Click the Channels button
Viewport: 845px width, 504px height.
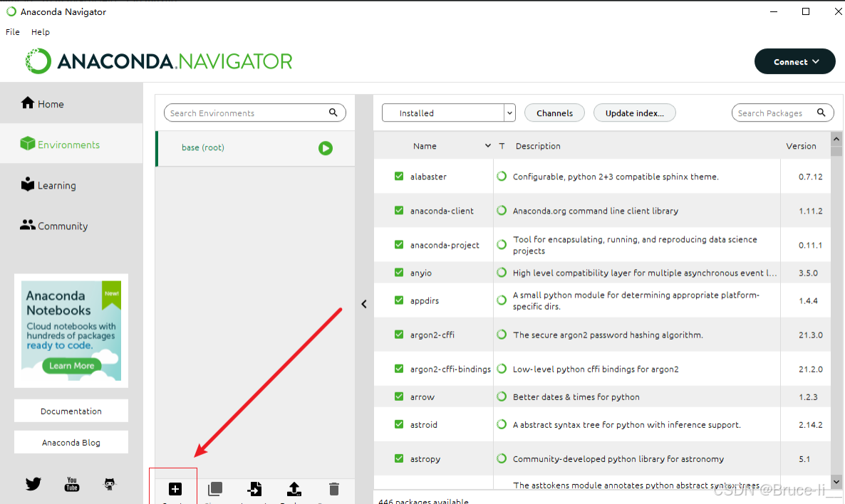pos(554,112)
